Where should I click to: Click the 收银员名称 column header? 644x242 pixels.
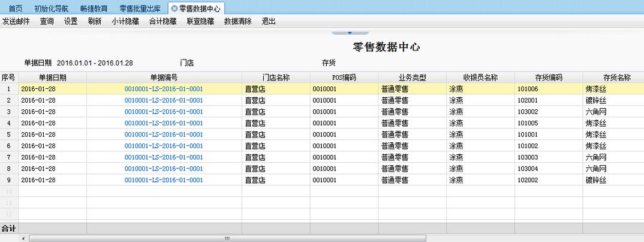coord(480,77)
